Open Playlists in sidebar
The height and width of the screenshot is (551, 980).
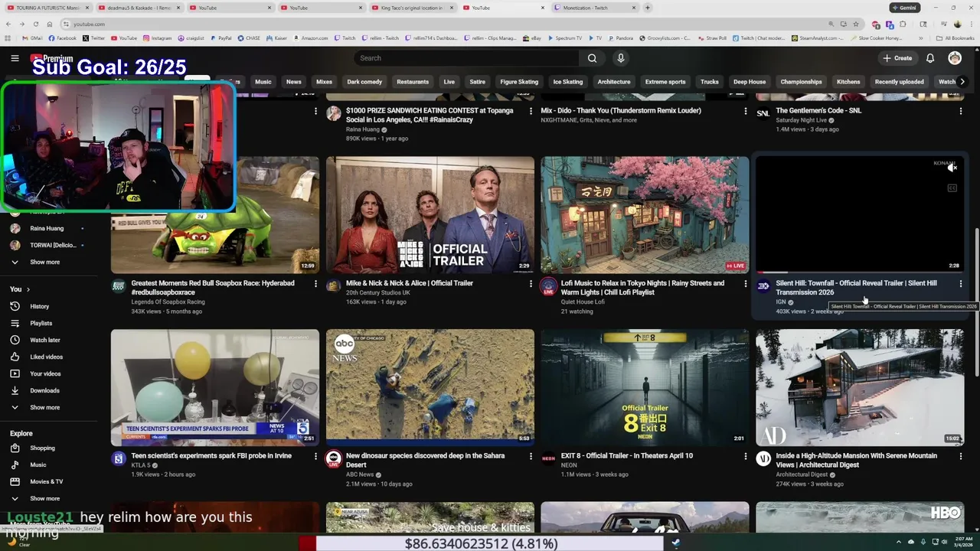(49, 323)
